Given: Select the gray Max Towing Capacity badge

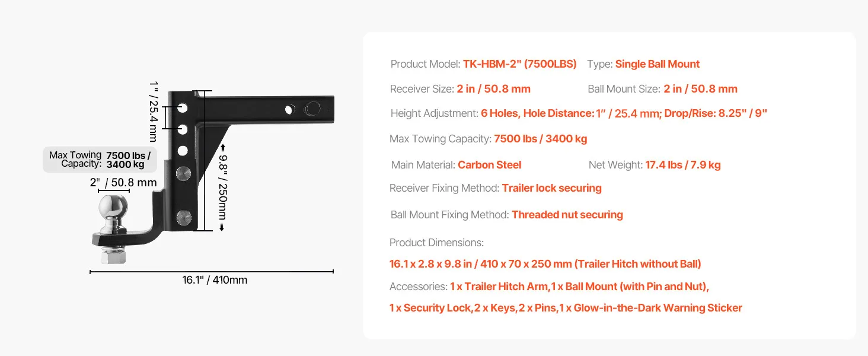Looking at the screenshot, I should (100, 160).
